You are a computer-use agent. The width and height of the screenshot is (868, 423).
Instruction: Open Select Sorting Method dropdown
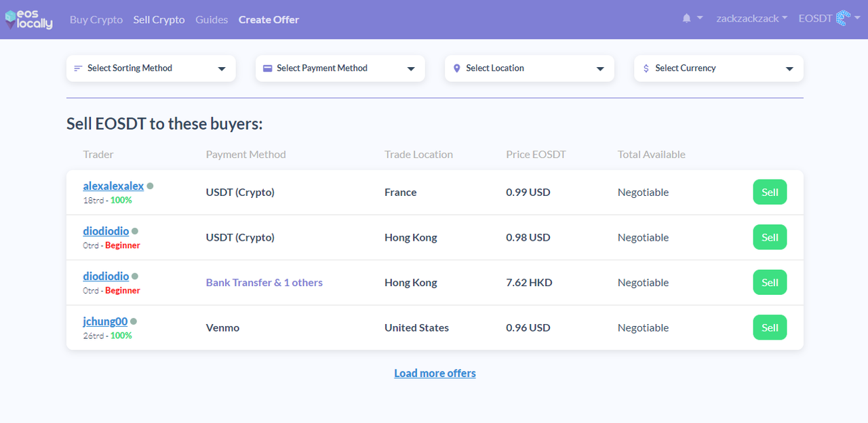click(151, 68)
